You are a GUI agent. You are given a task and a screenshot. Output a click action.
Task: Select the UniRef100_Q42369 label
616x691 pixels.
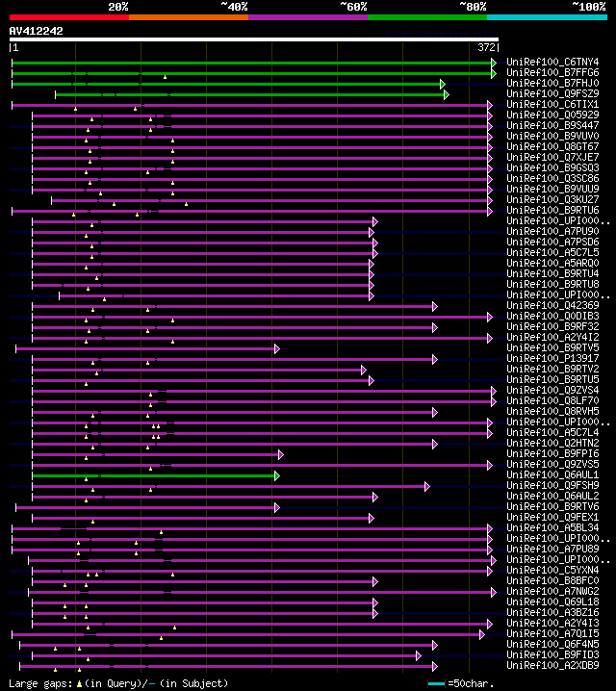[x=552, y=305]
